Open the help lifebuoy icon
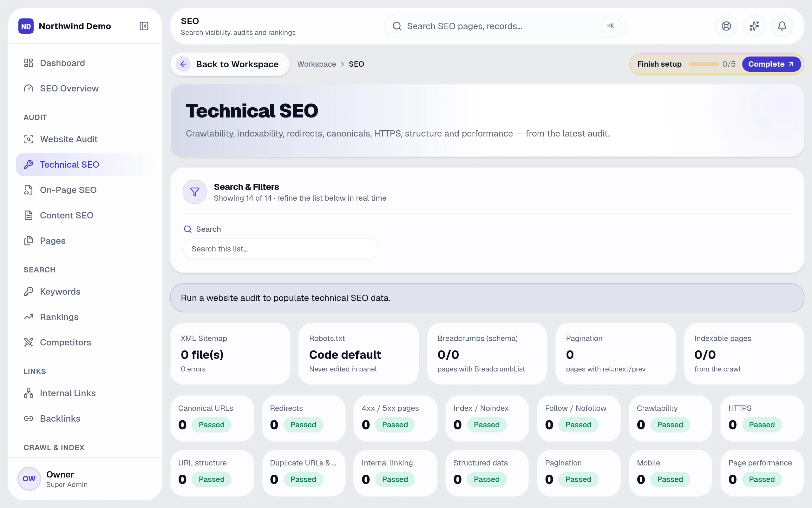The width and height of the screenshot is (812, 508). [x=726, y=26]
